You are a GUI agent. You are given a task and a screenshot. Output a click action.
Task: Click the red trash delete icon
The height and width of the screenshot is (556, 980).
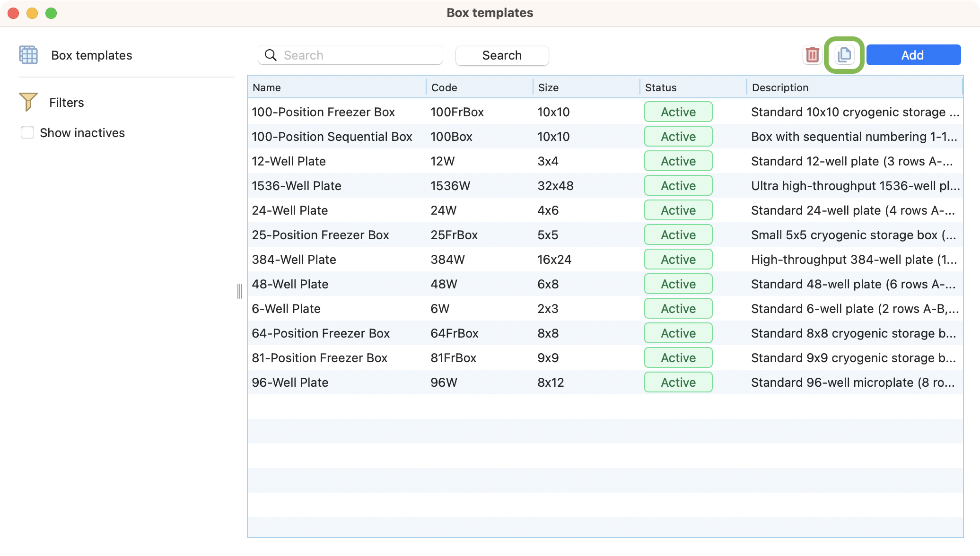click(x=812, y=55)
